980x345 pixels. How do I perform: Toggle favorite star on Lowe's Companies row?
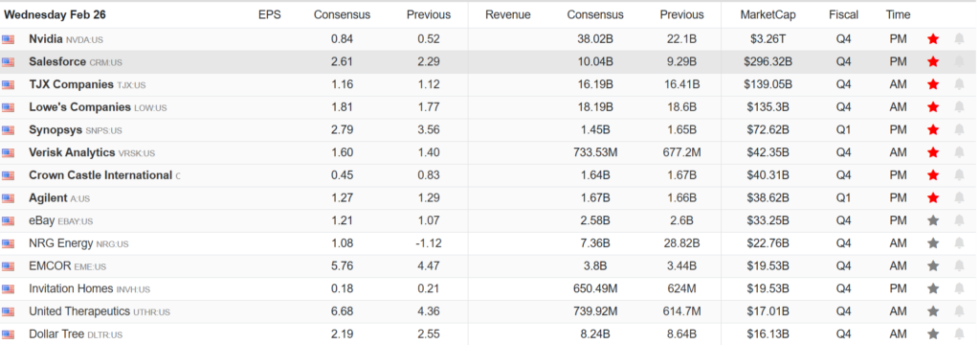[x=933, y=107]
